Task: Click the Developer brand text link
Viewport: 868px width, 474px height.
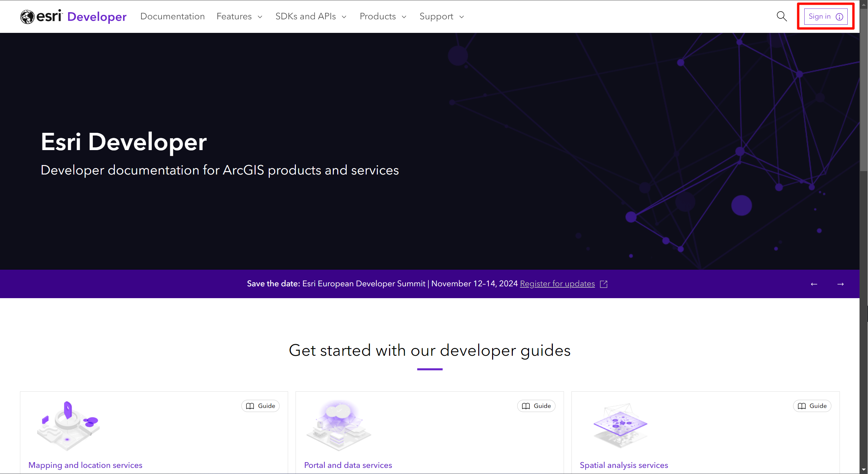Action: click(97, 17)
